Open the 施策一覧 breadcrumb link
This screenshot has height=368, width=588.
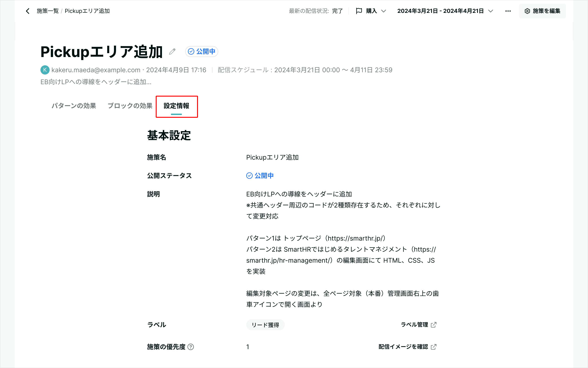[x=48, y=11]
